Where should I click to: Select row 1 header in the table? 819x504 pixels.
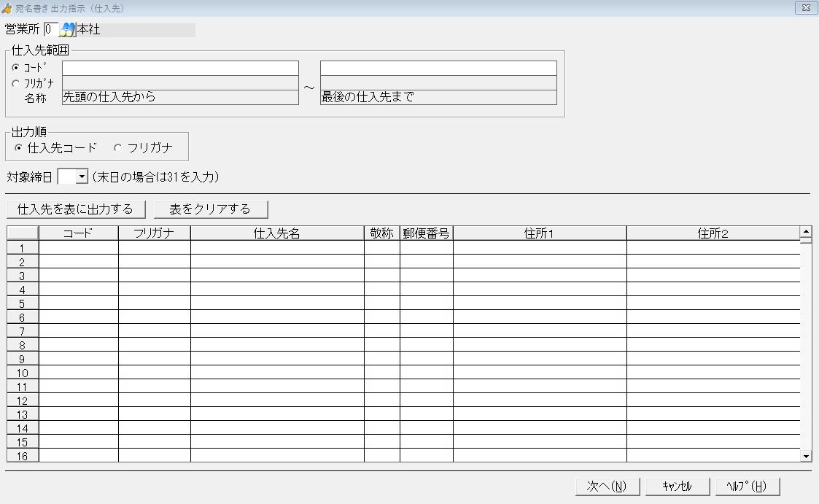coord(23,248)
